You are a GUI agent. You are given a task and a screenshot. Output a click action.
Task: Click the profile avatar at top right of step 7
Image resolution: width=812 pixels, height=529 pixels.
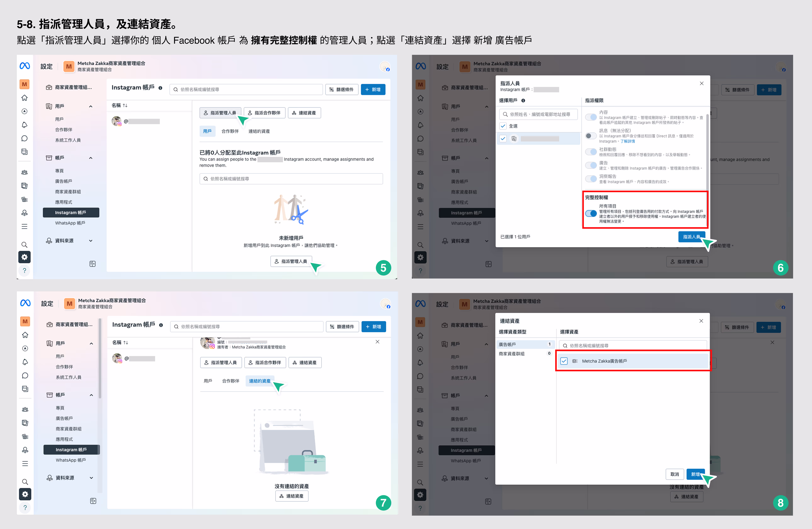pyautogui.click(x=385, y=304)
